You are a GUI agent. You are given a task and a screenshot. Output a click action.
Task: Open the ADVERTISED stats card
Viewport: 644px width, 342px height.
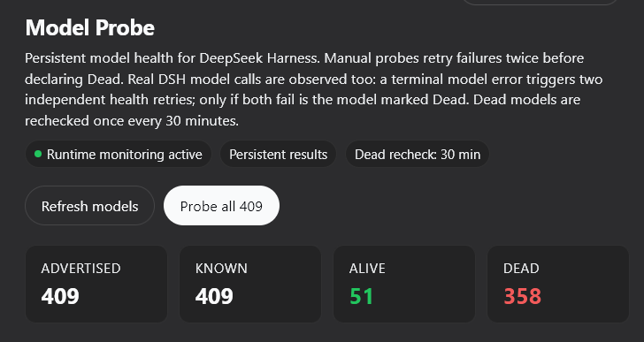pyautogui.click(x=96, y=284)
